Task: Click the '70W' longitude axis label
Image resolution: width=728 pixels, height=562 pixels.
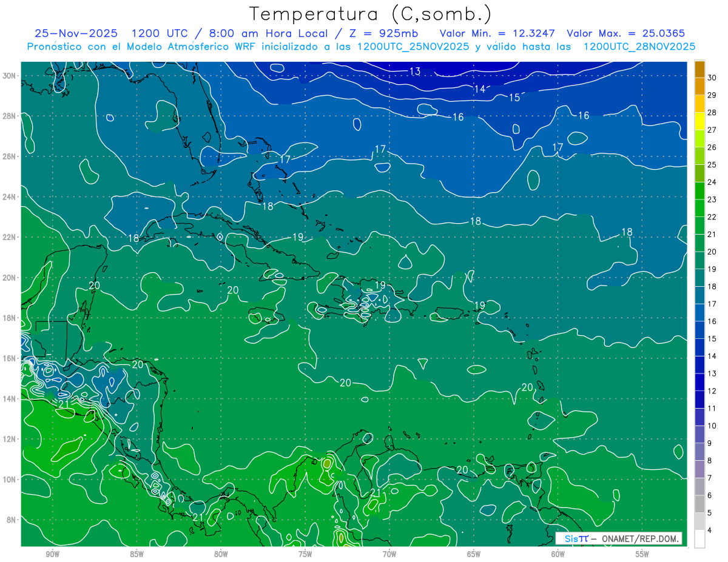Action: (x=389, y=554)
